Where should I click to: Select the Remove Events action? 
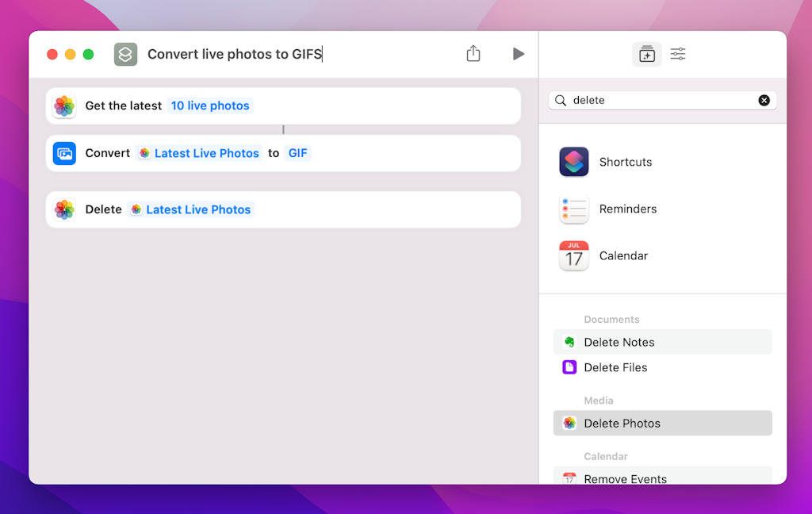pyautogui.click(x=626, y=478)
